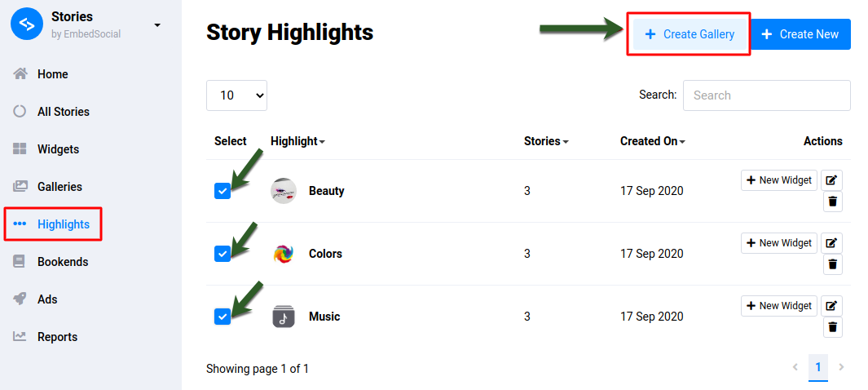Click the Search input field
This screenshot has height=390, width=868.
point(767,95)
